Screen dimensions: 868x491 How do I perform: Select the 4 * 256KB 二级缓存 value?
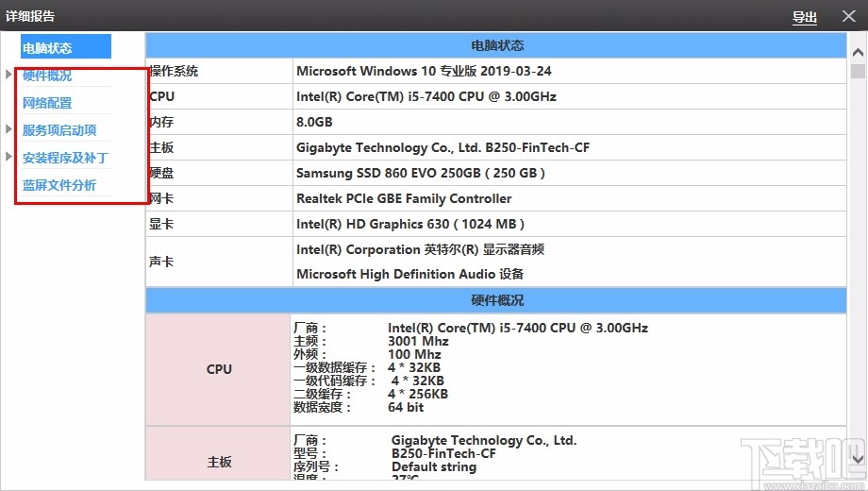(418, 394)
